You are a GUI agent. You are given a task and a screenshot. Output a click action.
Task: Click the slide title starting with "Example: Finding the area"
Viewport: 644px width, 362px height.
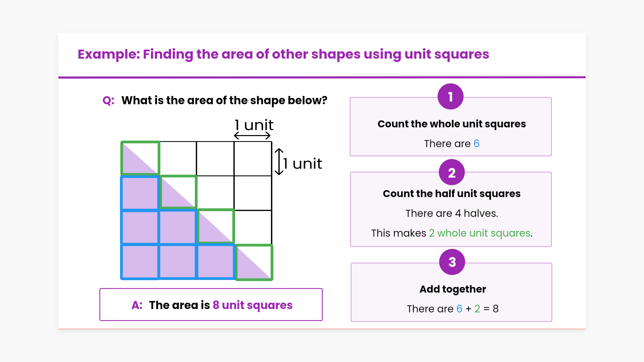283,54
